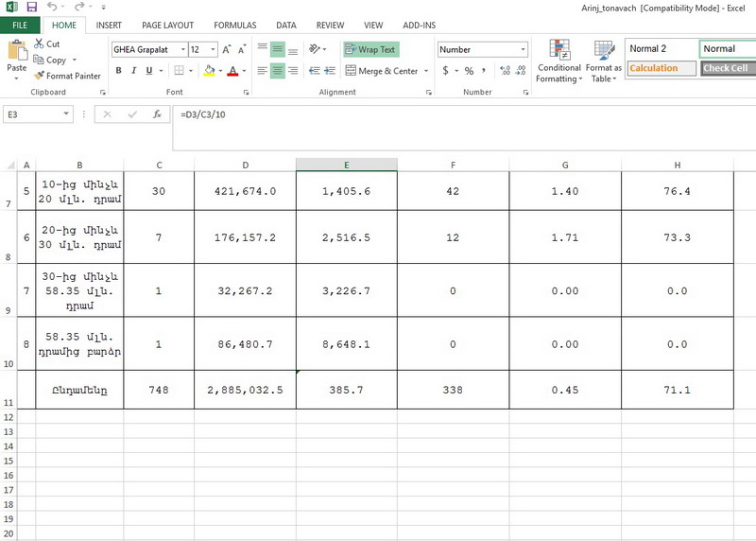The width and height of the screenshot is (756, 541).
Task: Toggle Wrap Text for the cell
Action: pos(369,49)
